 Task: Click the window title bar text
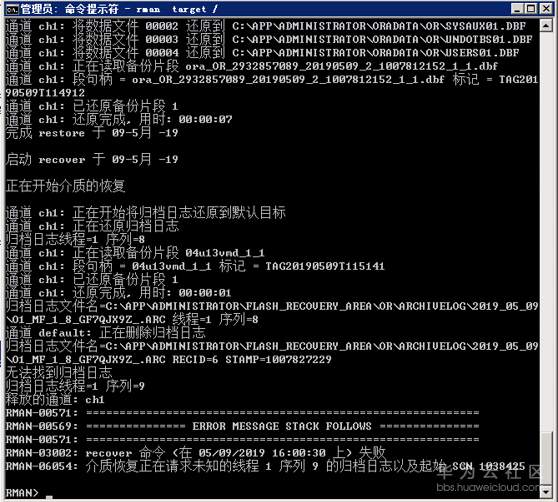[120, 9]
